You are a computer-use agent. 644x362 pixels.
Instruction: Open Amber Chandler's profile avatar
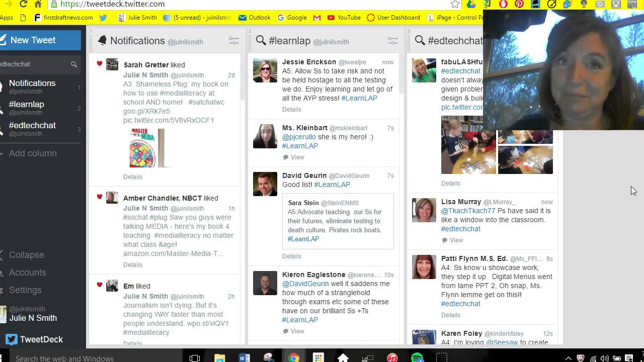pyautogui.click(x=112, y=198)
